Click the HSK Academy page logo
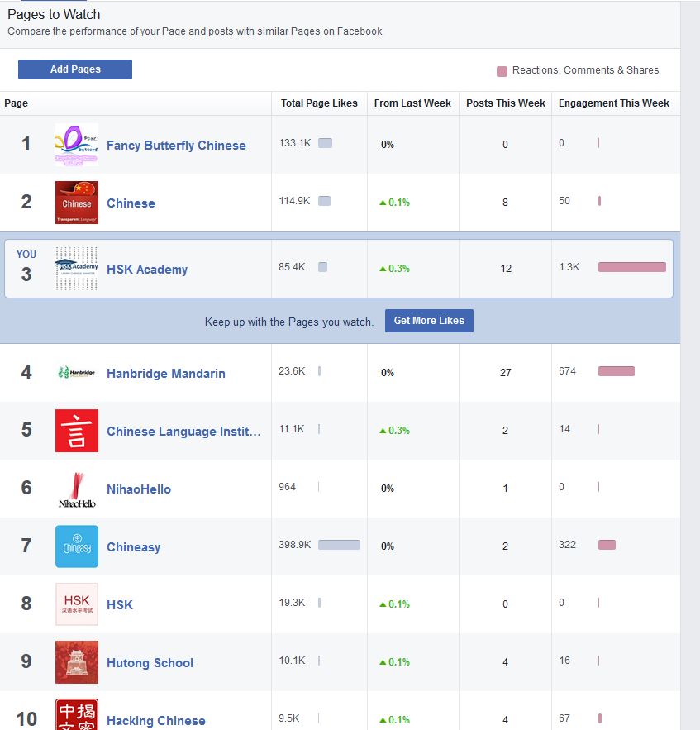This screenshot has height=730, width=700. coord(76,269)
